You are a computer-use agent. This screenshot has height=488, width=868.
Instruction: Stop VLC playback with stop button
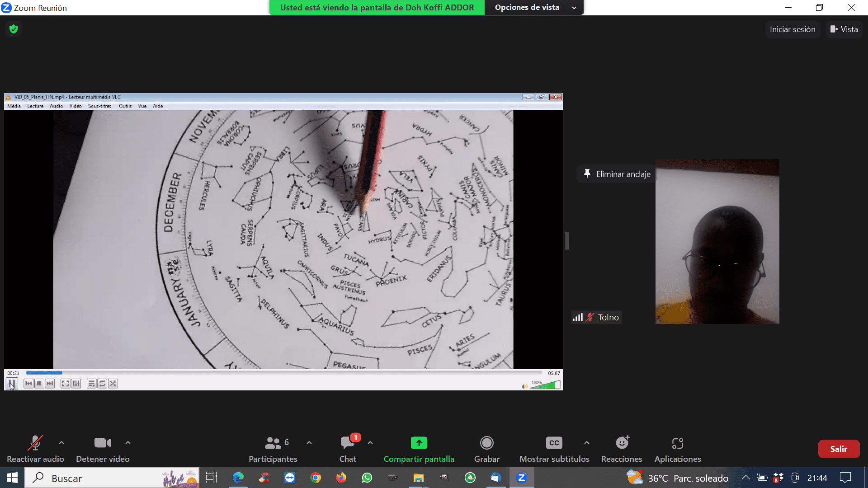[39, 384]
